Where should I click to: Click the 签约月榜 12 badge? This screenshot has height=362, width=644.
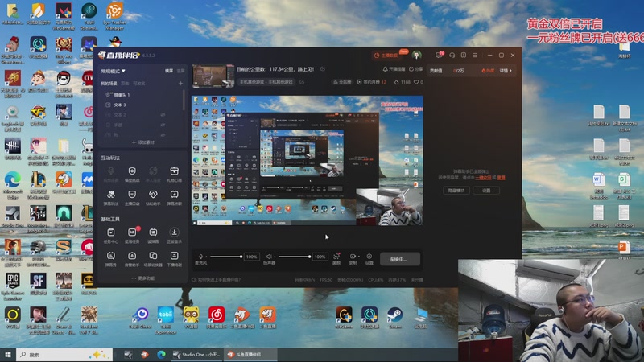coord(372,82)
